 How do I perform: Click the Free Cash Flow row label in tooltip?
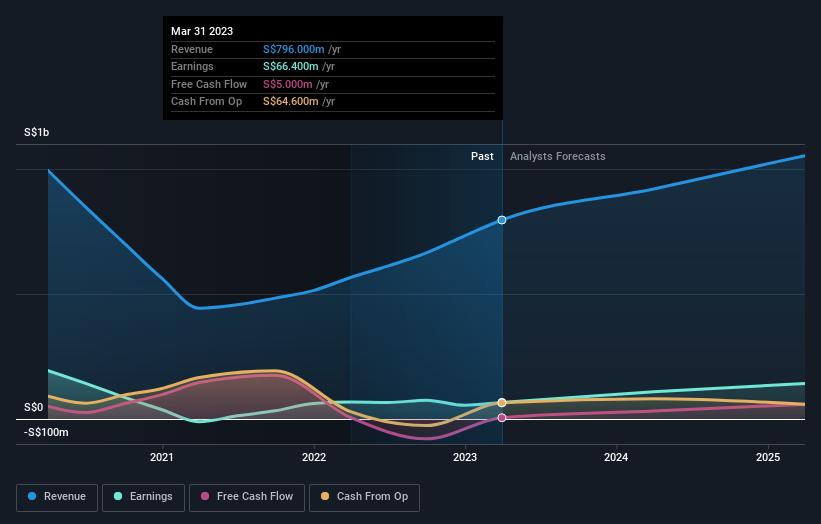pos(209,84)
